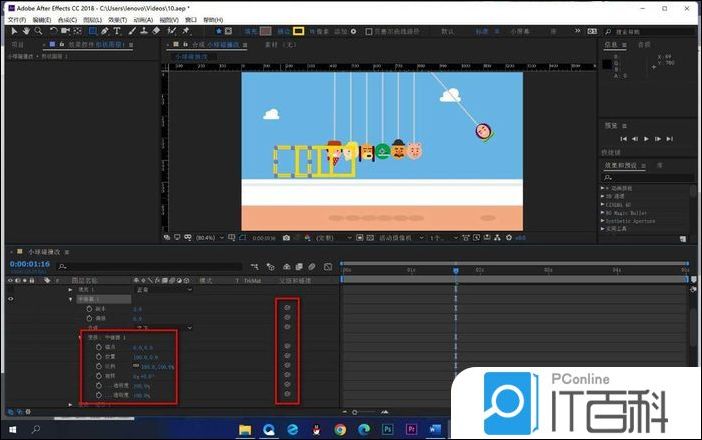The width and height of the screenshot is (702, 440).
Task: Click the yellow stroke color swatch in the toolbar
Action: click(x=298, y=31)
